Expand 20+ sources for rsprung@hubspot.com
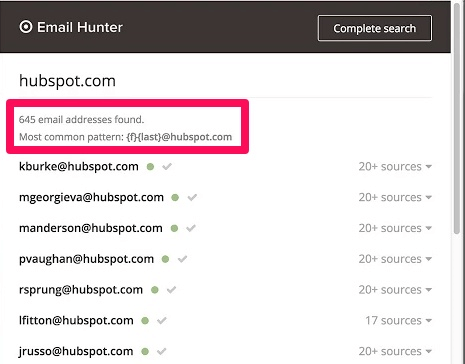The height and width of the screenshot is (364, 465). (x=395, y=290)
